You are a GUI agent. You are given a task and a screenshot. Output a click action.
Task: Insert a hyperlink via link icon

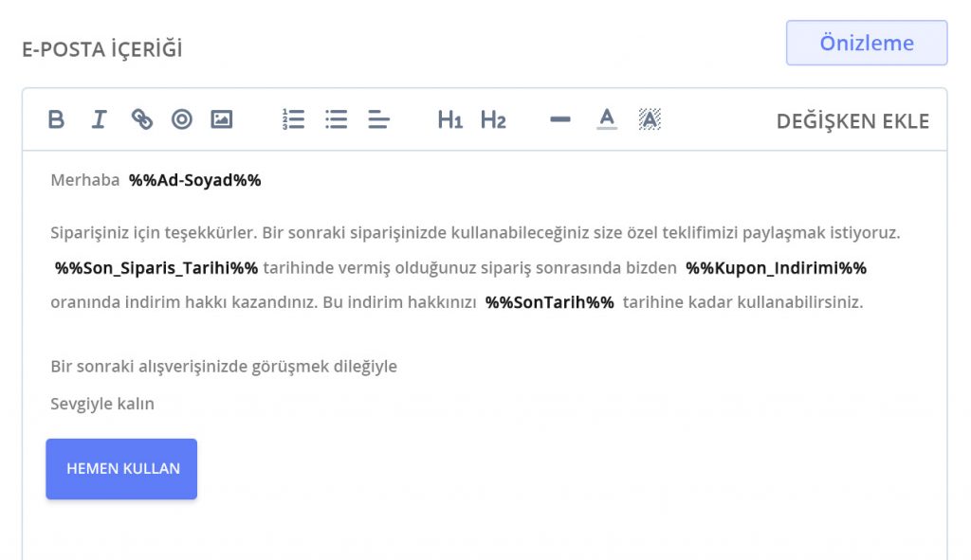point(141,119)
